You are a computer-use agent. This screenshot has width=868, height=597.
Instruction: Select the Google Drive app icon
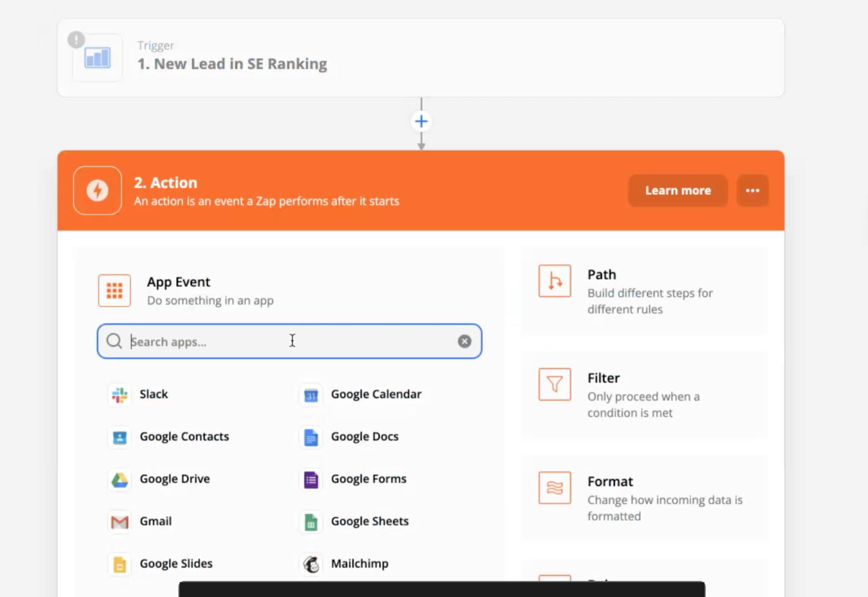coord(119,479)
